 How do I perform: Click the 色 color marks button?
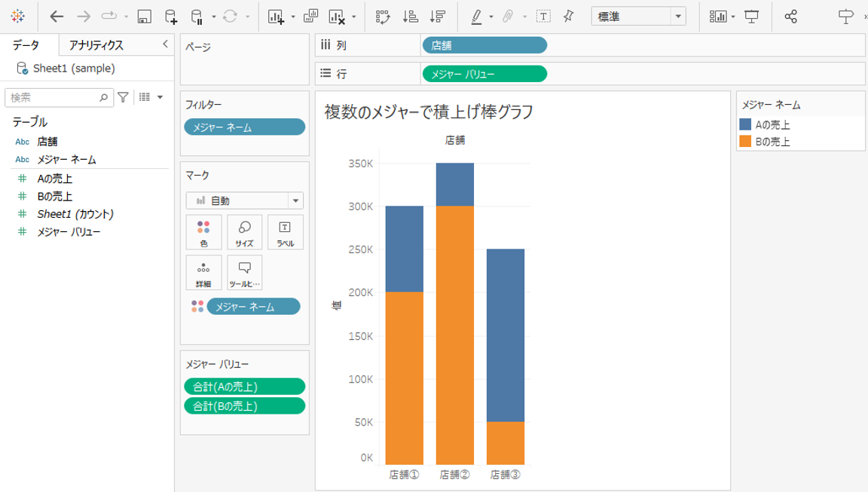(203, 233)
